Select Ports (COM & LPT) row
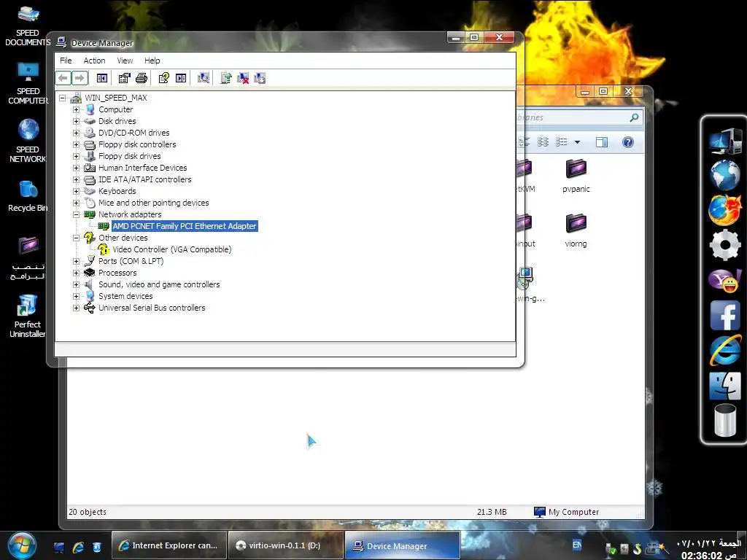The height and width of the screenshot is (560, 747). [x=131, y=261]
